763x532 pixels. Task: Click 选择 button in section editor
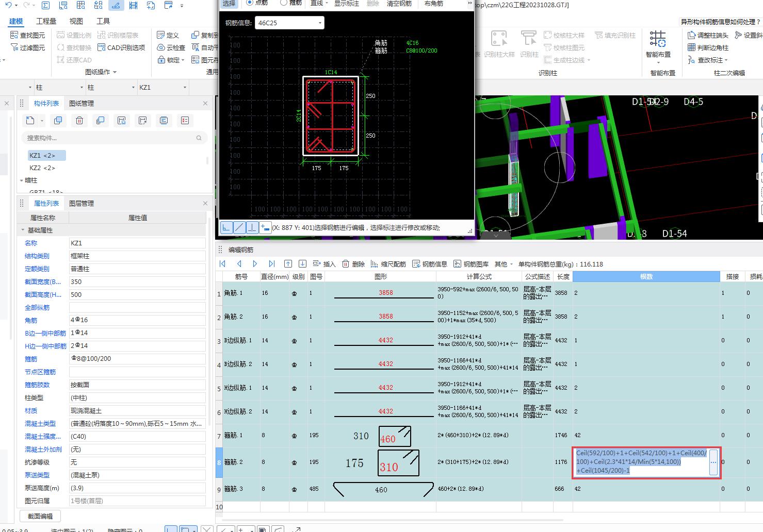click(229, 3)
